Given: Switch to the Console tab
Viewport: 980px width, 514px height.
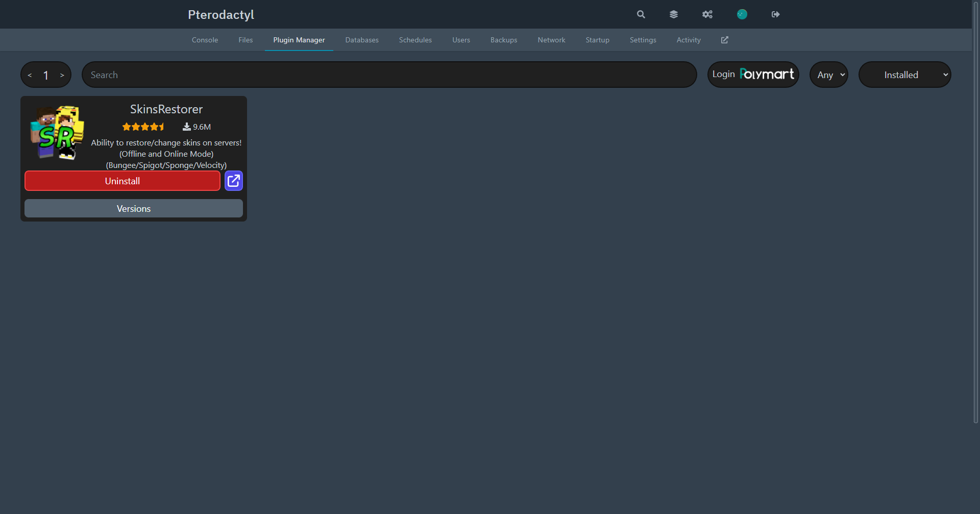Looking at the screenshot, I should [x=205, y=40].
